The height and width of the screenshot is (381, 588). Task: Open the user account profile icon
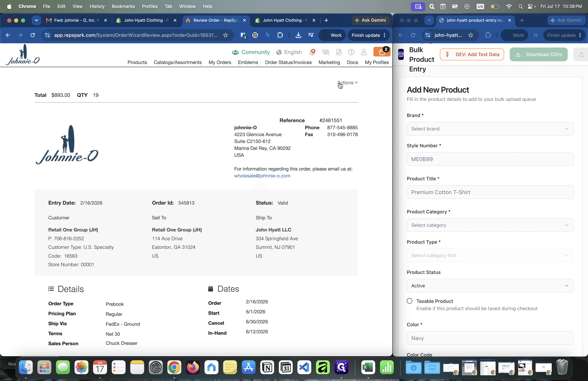click(x=364, y=52)
